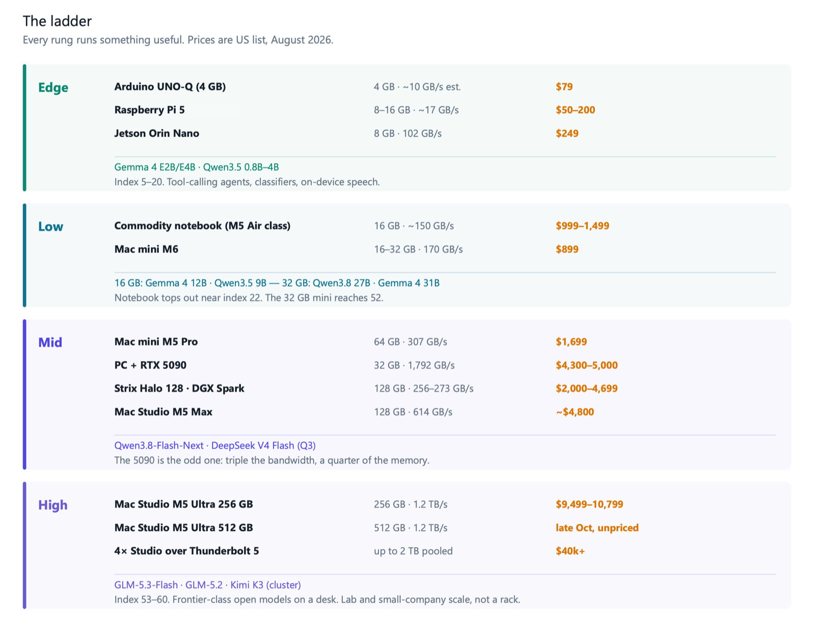
Task: Click the "up to 2 TB pooled" spec
Action: (x=413, y=551)
